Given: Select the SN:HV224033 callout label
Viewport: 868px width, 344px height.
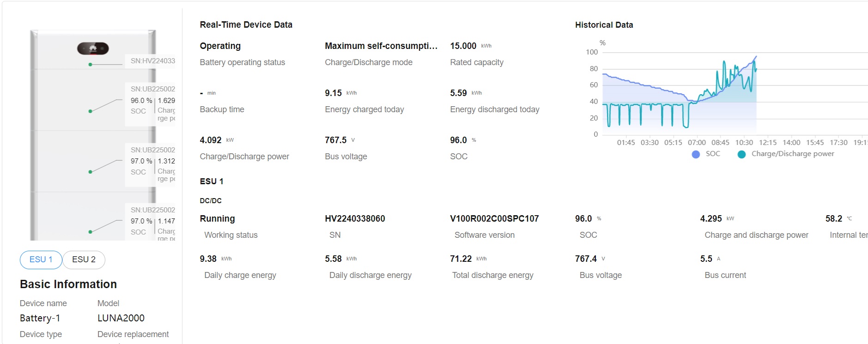Looking at the screenshot, I should point(152,61).
